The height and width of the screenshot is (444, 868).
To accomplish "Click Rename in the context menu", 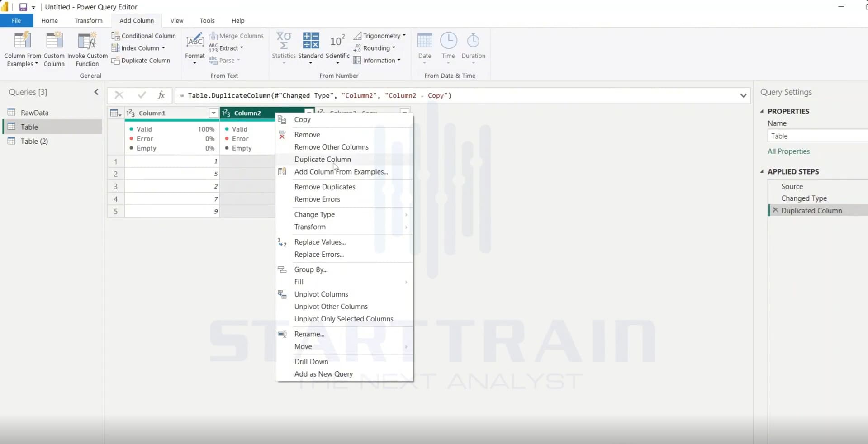I will [x=309, y=334].
